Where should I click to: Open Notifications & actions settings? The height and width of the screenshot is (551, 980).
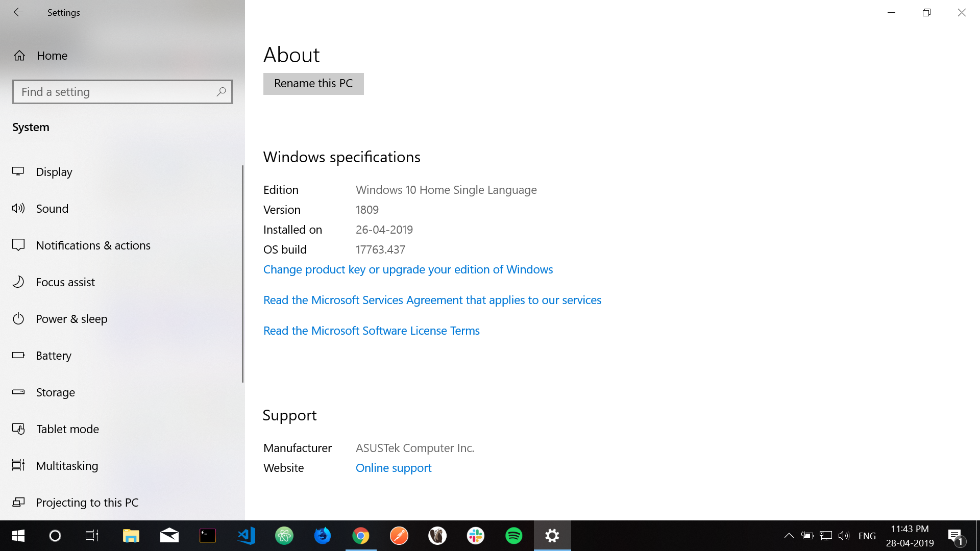coord(82,245)
